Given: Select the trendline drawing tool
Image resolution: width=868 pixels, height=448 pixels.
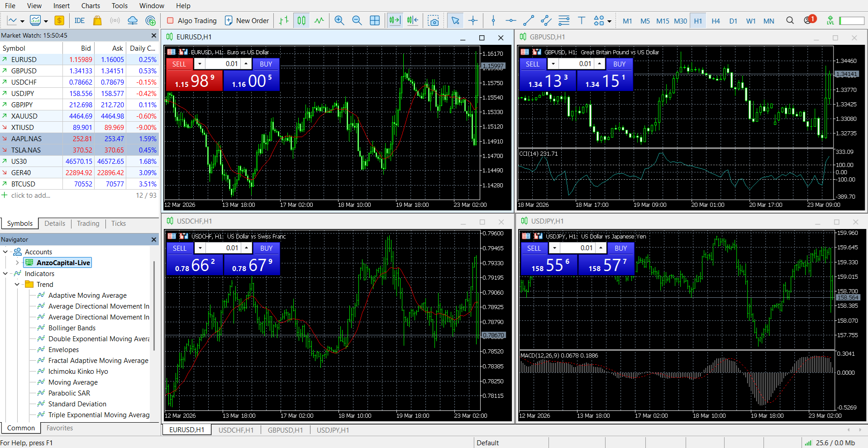Looking at the screenshot, I should click(x=528, y=20).
